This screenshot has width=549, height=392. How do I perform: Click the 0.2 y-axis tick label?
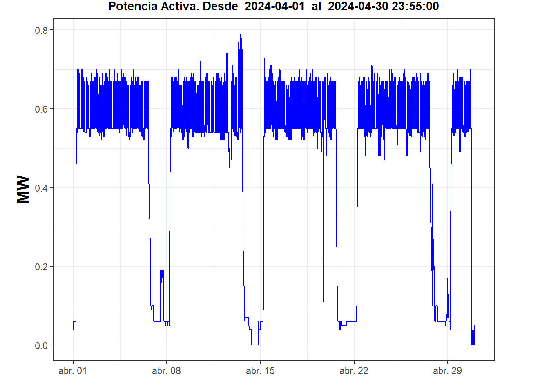(41, 267)
